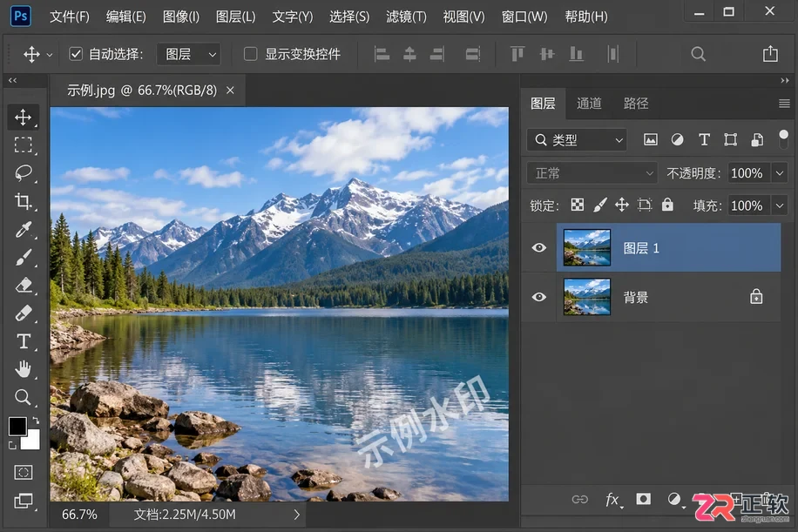798x532 pixels.
Task: Toggle prevent artboard auto-nesting lock
Action: [x=645, y=205]
